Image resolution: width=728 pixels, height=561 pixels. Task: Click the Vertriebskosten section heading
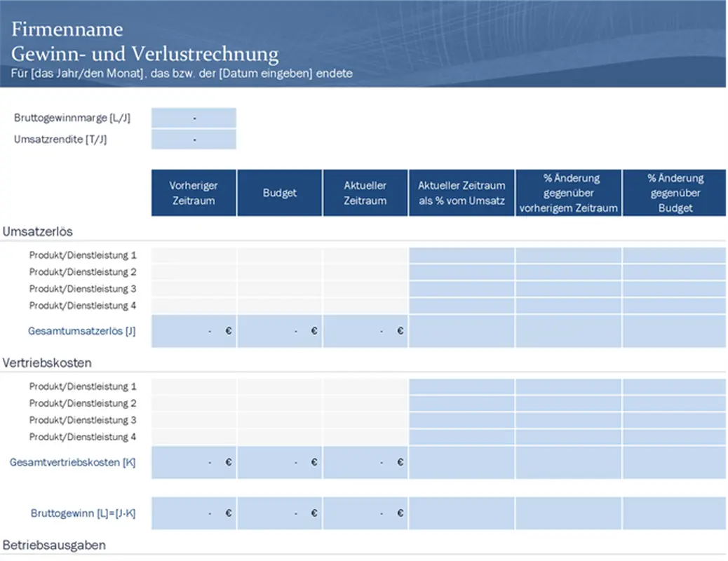tap(48, 363)
